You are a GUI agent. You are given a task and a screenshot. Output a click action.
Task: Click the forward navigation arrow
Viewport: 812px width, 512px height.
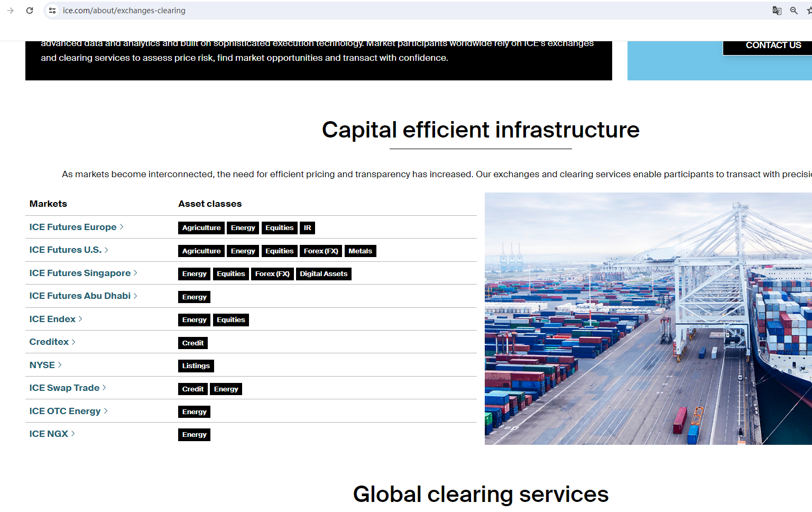pyautogui.click(x=11, y=11)
